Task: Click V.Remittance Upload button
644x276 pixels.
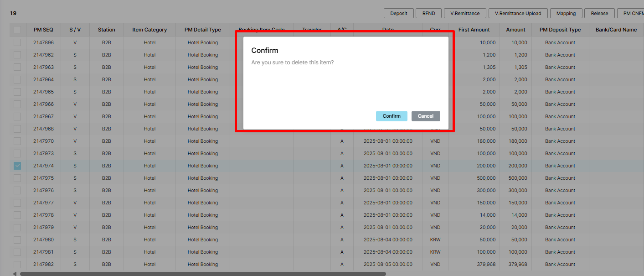Action: pyautogui.click(x=518, y=13)
